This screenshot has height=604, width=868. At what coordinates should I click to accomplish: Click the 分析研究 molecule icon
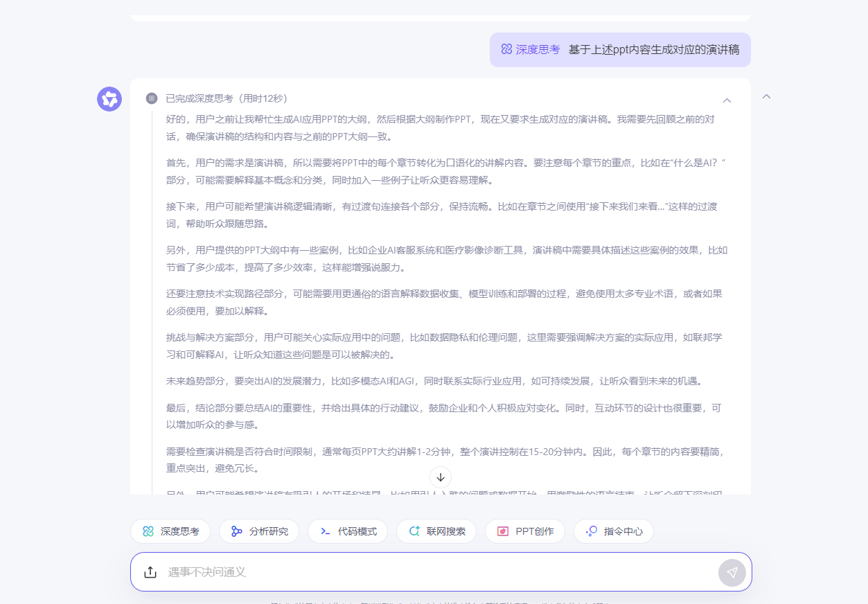pos(236,531)
